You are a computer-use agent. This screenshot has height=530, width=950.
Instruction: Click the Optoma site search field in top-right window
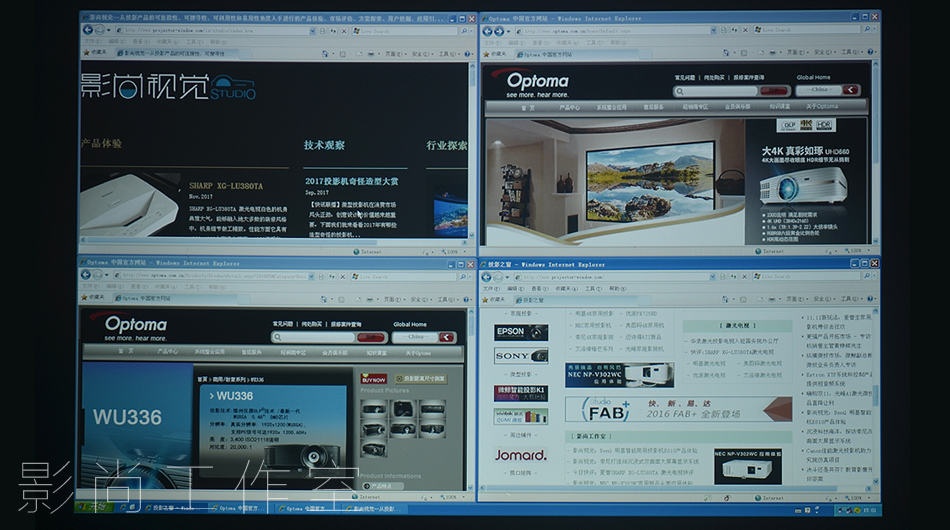point(715,90)
